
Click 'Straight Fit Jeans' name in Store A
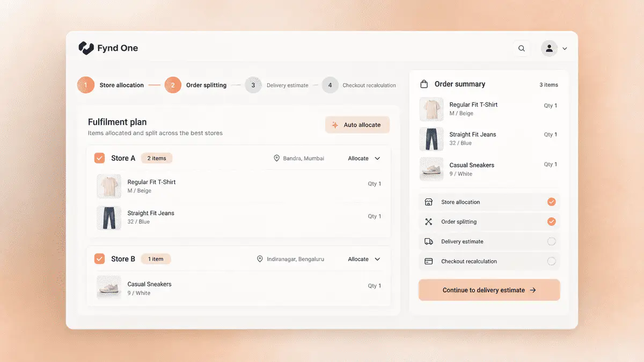coord(151,213)
